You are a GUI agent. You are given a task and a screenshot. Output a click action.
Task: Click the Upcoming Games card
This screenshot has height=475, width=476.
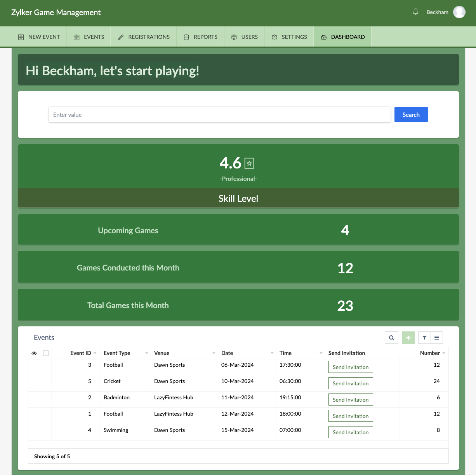point(238,230)
